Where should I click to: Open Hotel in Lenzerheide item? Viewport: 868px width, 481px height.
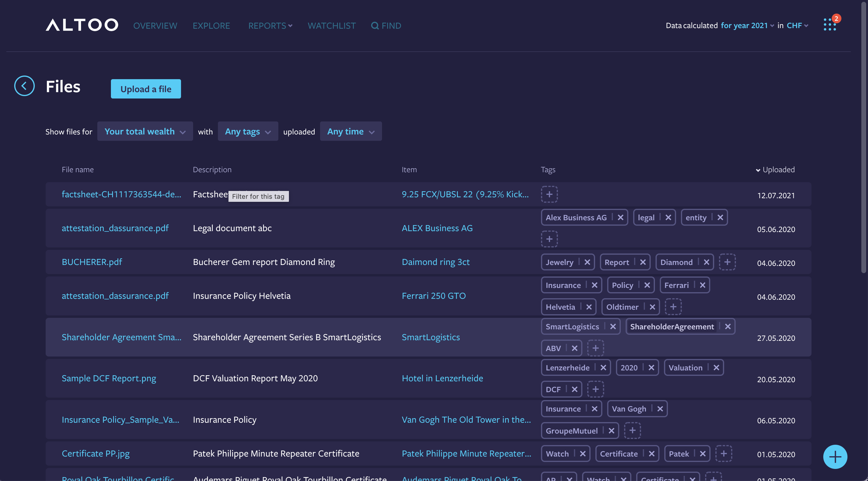(x=442, y=378)
